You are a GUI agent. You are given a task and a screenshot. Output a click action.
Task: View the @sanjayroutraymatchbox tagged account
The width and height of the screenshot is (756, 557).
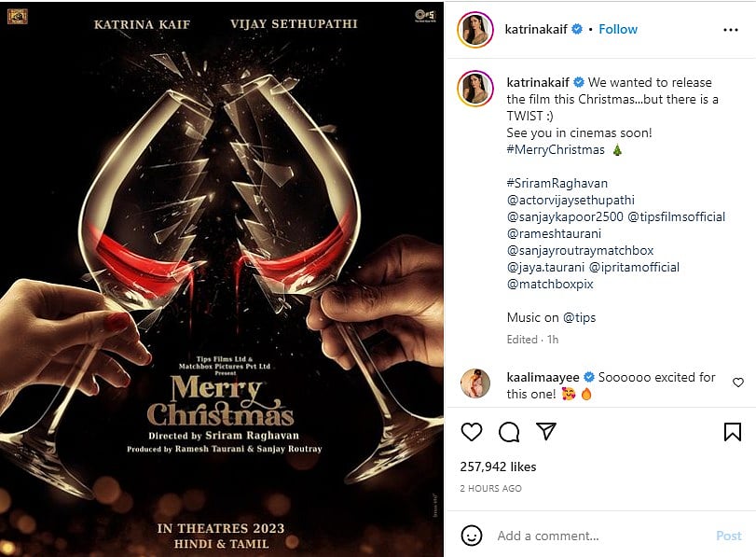coord(576,250)
